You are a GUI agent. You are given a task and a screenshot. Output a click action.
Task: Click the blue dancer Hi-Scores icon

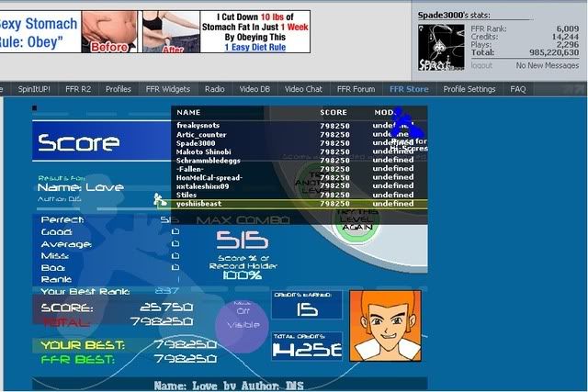pos(401,130)
